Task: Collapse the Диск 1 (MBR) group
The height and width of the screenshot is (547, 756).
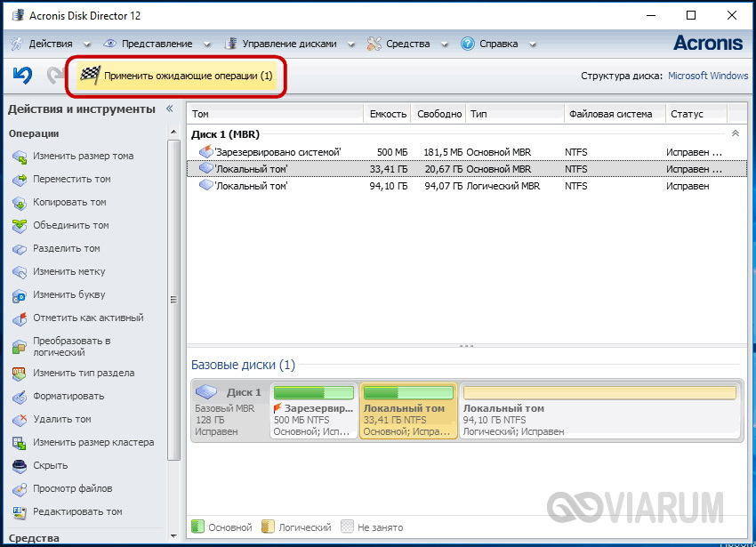Action: 735,133
